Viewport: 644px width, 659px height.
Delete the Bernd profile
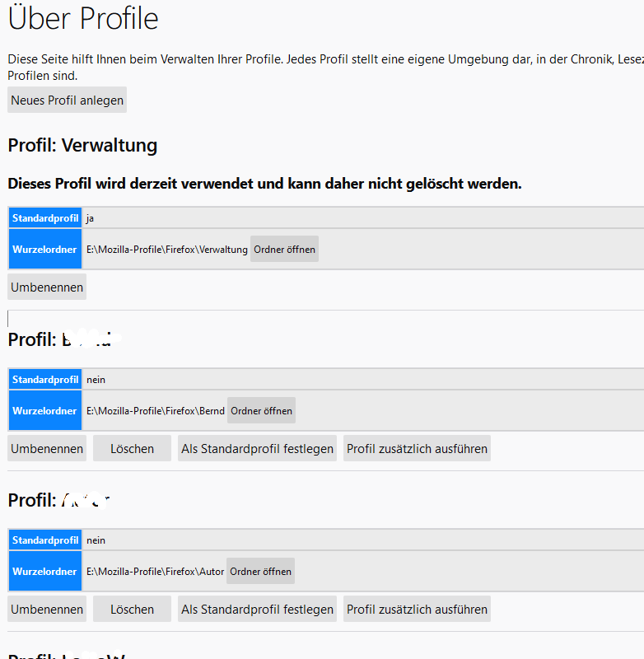point(132,448)
